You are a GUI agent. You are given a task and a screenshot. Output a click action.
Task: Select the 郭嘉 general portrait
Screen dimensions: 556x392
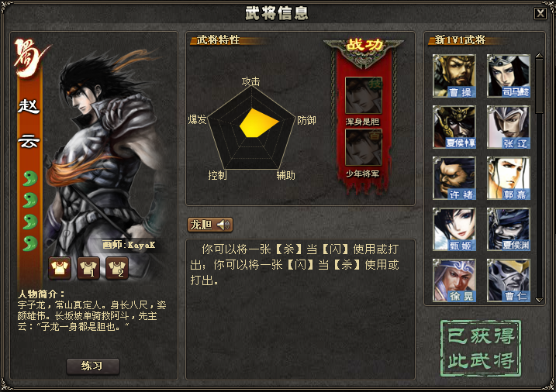pyautogui.click(x=509, y=178)
